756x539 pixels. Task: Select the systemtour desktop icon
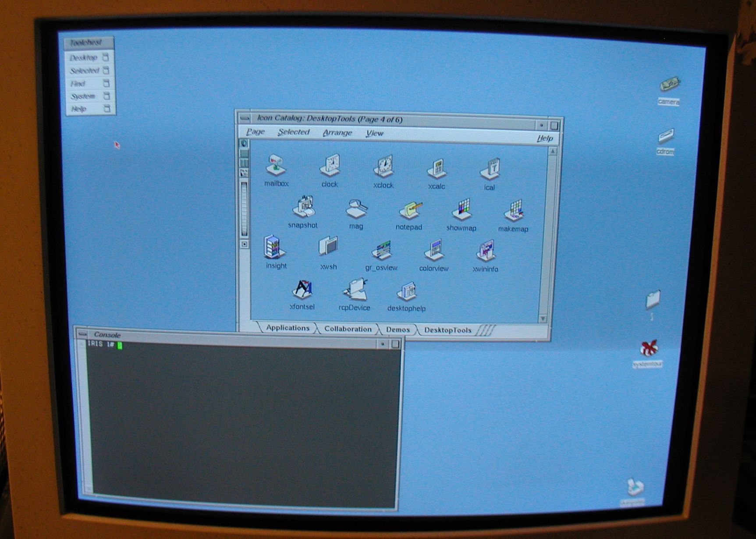649,348
